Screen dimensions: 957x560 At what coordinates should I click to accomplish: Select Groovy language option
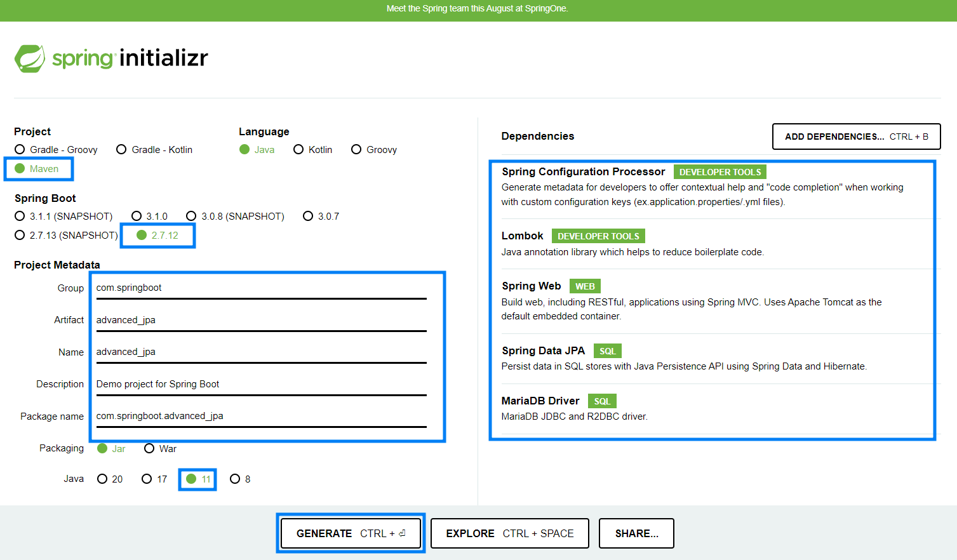click(x=374, y=150)
